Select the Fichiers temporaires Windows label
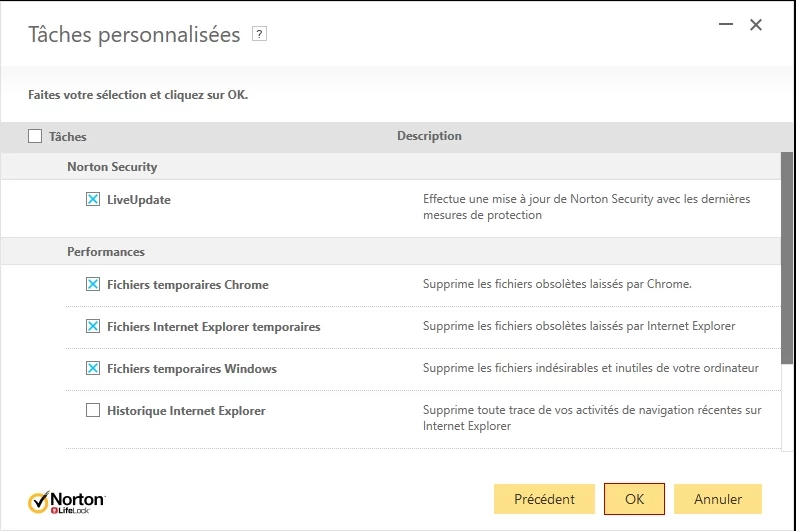This screenshot has height=531, width=796. click(192, 369)
